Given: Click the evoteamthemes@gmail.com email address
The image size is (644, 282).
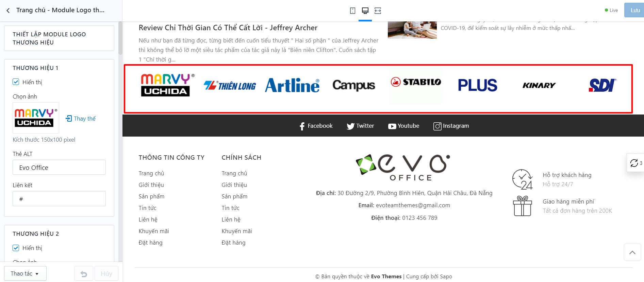Looking at the screenshot, I should (413, 205).
